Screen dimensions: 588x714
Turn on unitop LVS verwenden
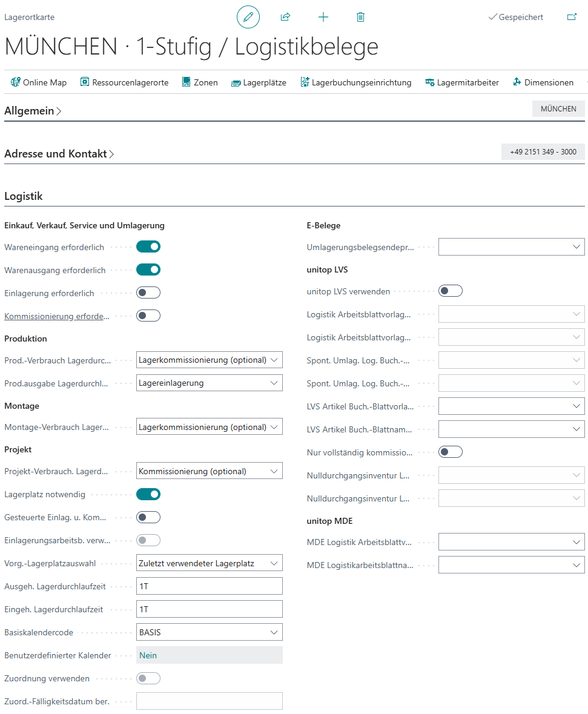pyautogui.click(x=451, y=291)
